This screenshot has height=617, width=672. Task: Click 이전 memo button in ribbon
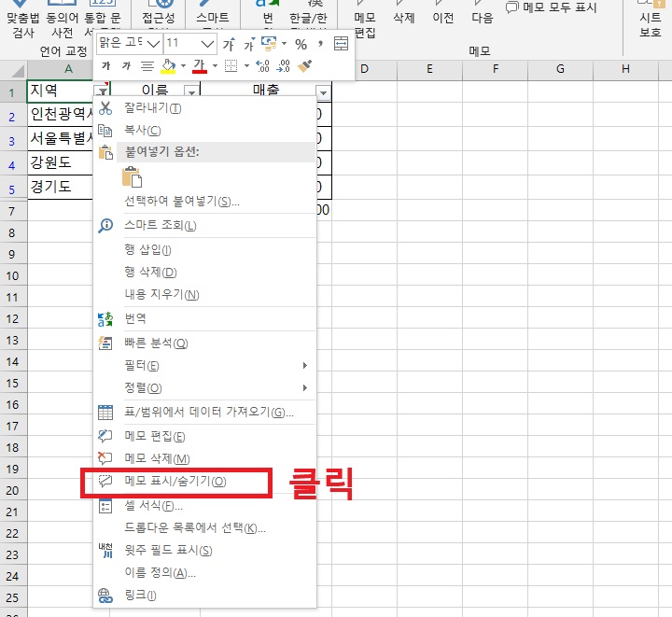point(442,13)
